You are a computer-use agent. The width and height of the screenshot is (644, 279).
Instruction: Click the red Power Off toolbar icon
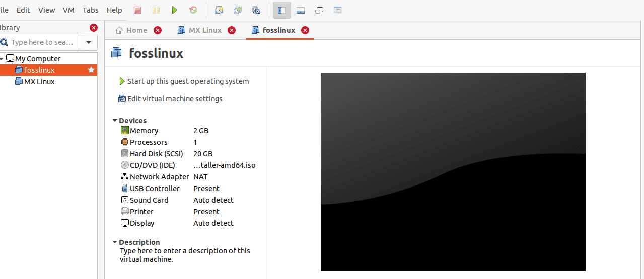[137, 10]
